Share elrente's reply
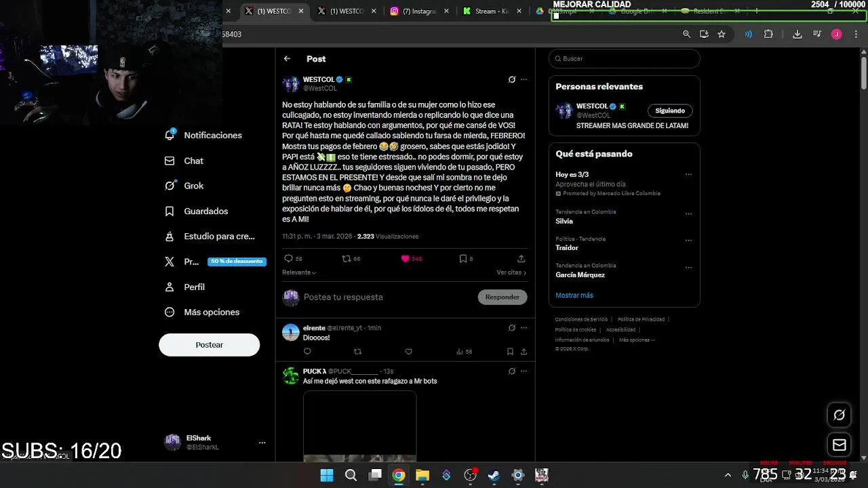Viewport: 868px width, 488px height. point(524,352)
